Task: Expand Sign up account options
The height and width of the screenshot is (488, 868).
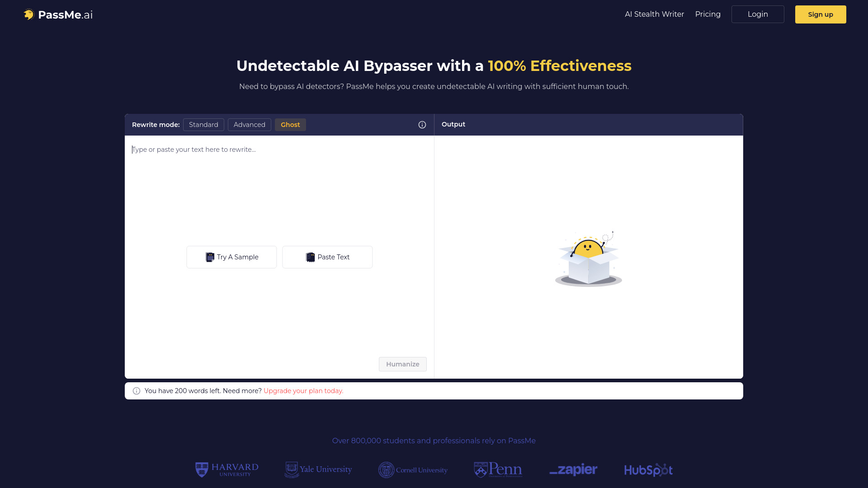Action: [x=821, y=14]
